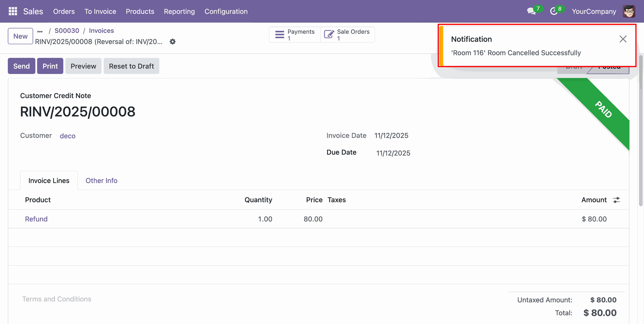Click the user avatar picture
The image size is (644, 324).
pos(629,11)
